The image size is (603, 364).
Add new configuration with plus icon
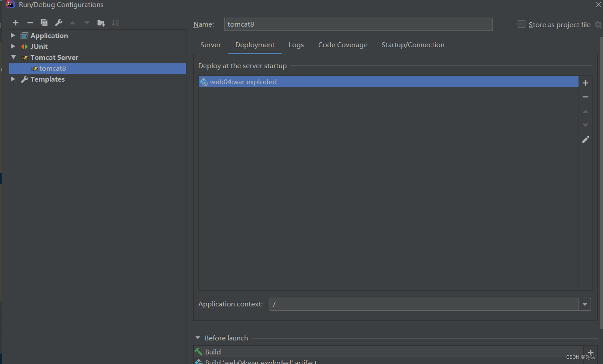tap(16, 23)
